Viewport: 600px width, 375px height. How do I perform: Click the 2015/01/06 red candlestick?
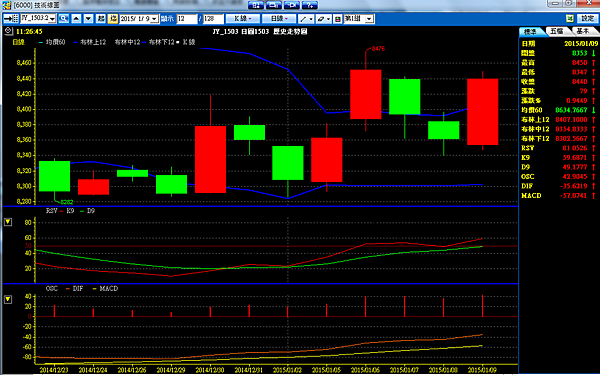click(x=365, y=94)
